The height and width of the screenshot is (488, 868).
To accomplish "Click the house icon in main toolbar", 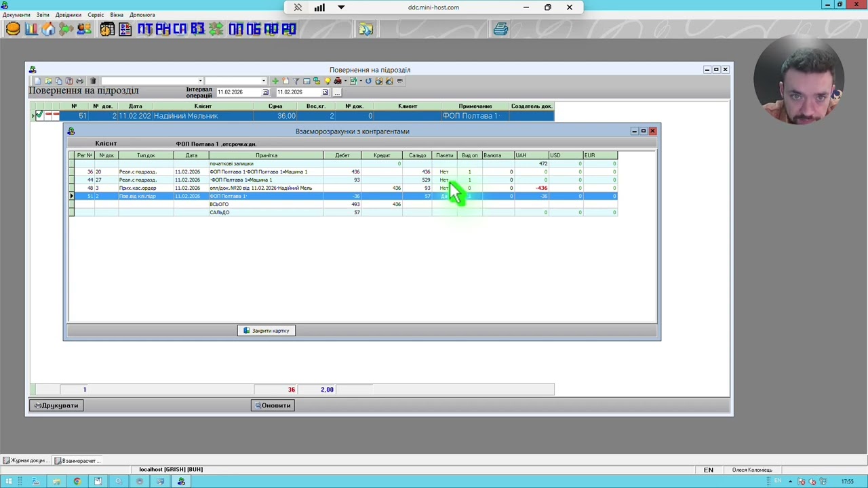I will pos(49,29).
